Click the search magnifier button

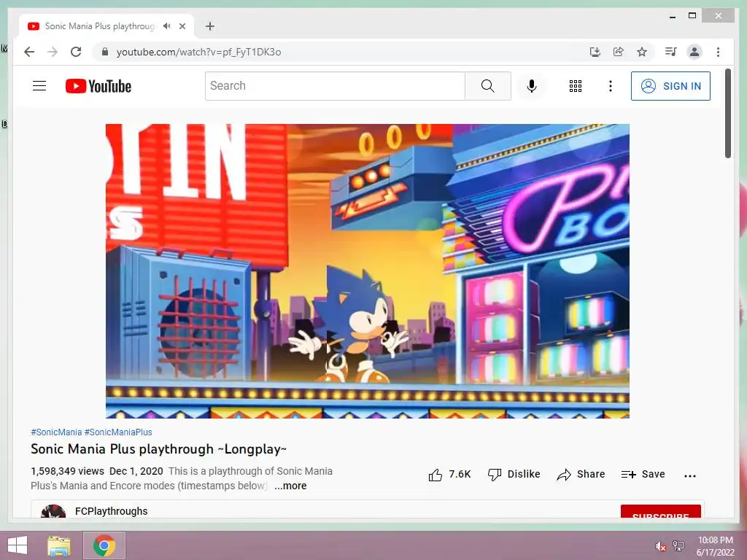click(x=488, y=86)
